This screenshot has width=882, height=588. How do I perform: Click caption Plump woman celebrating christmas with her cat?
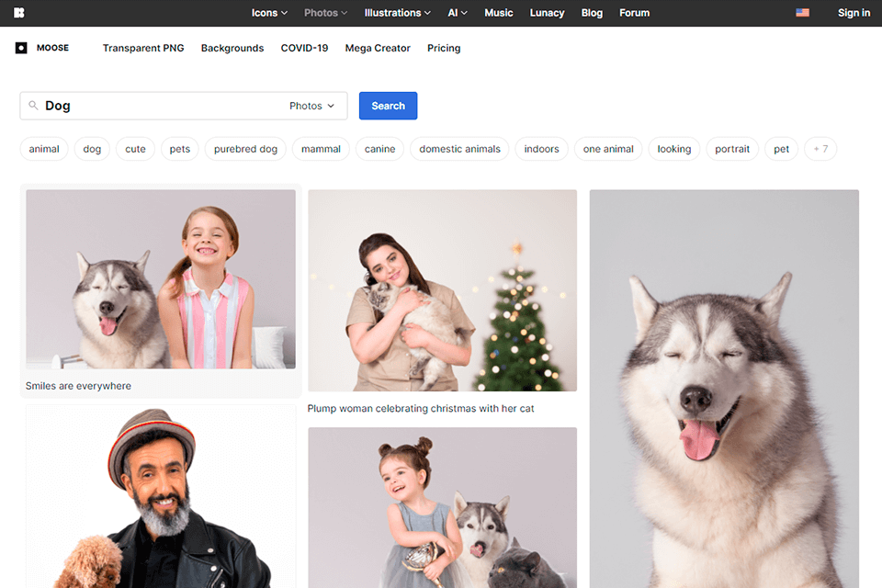pyautogui.click(x=421, y=409)
